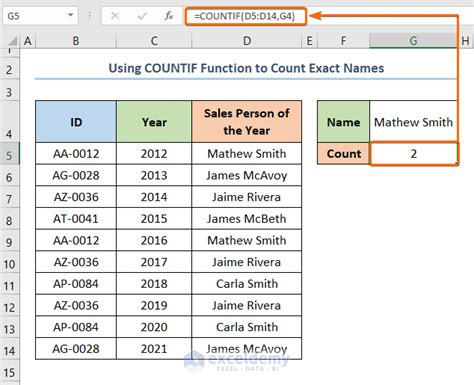Image resolution: width=474 pixels, height=385 pixels.
Task: Select row 11 header
Action: (9, 284)
